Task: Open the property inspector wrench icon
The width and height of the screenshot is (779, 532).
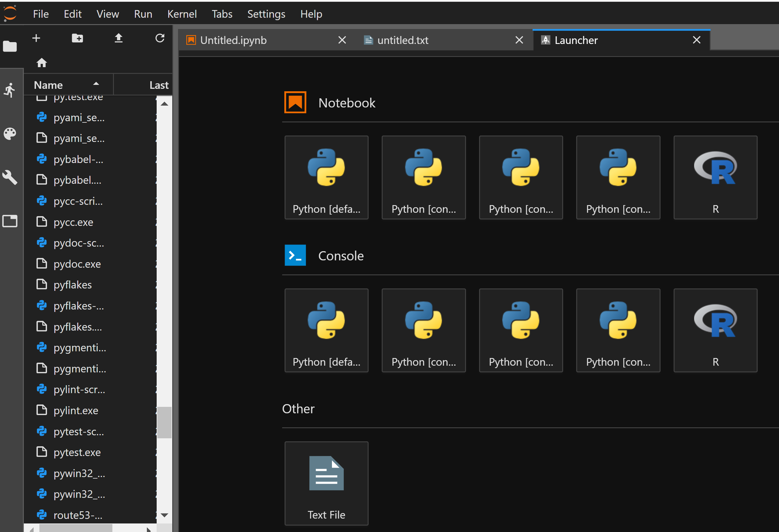Action: (10, 178)
